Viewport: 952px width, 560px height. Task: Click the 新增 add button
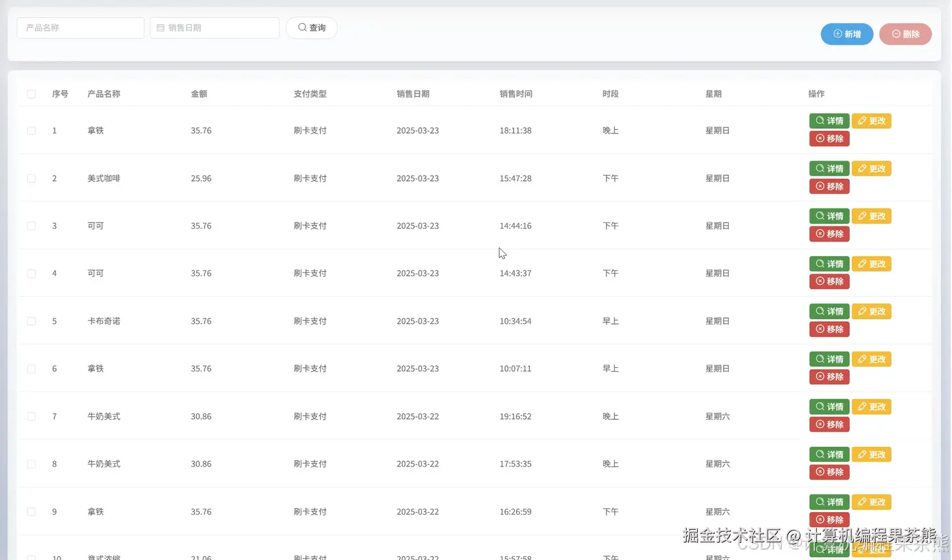click(847, 34)
